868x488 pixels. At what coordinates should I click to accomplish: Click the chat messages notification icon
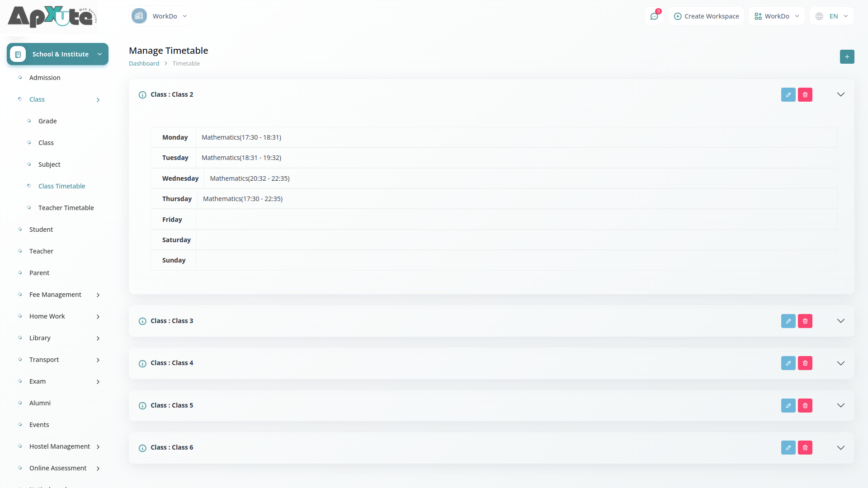[x=654, y=16]
